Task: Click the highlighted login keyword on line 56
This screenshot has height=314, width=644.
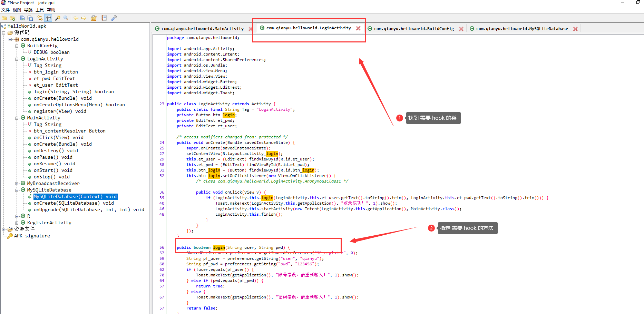Action: tap(219, 247)
